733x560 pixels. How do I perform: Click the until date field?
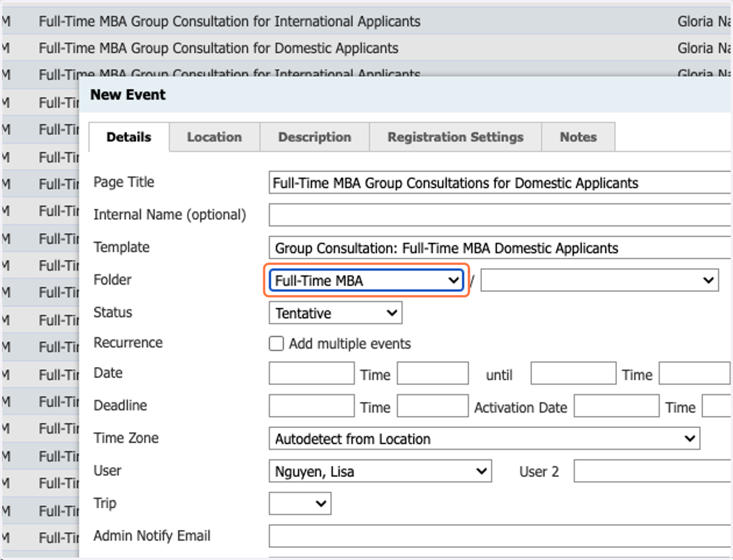(x=573, y=373)
